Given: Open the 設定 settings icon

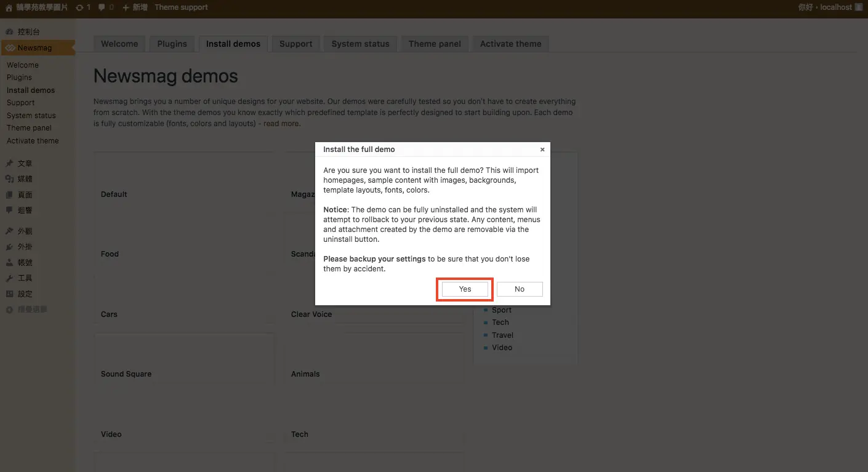Looking at the screenshot, I should pyautogui.click(x=9, y=294).
